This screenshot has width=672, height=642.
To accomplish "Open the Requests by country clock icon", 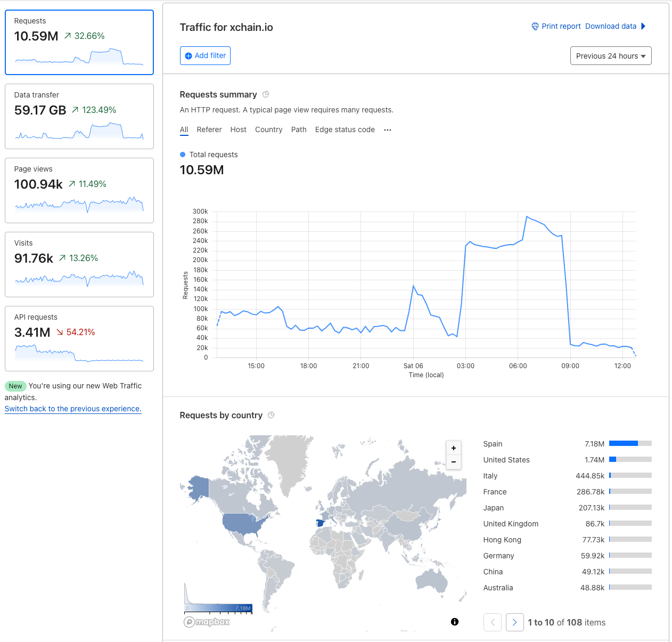I will pos(271,415).
